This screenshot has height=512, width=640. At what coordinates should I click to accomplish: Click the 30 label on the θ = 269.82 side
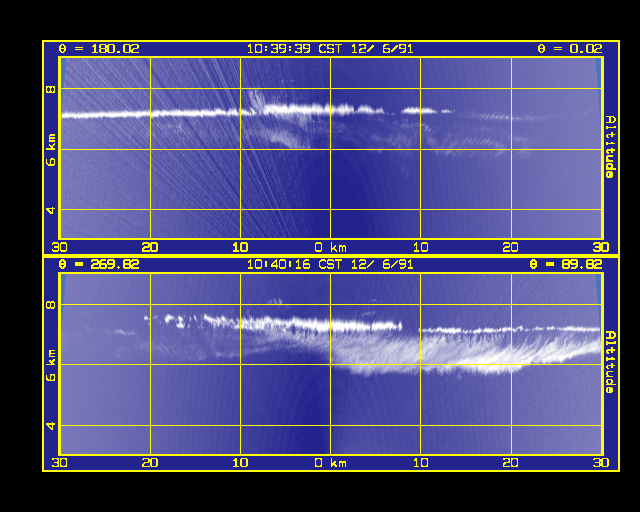point(60,463)
